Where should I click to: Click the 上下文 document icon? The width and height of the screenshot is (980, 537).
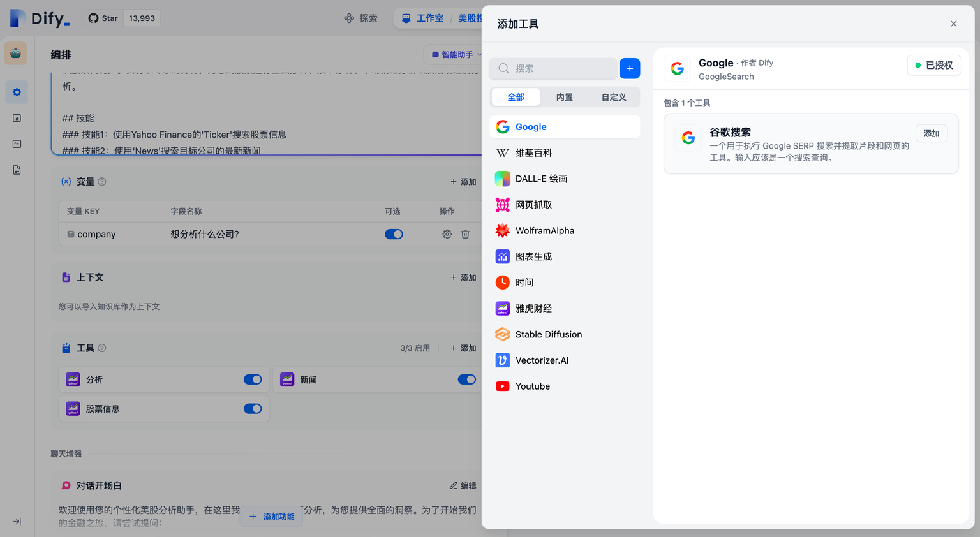(66, 277)
